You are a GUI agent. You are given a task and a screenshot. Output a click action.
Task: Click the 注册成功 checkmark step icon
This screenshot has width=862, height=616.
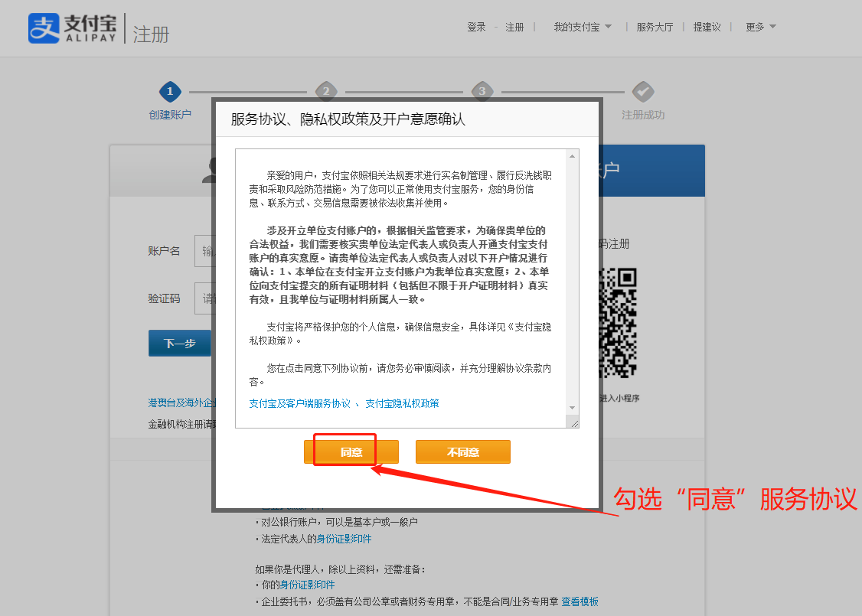[x=642, y=91]
